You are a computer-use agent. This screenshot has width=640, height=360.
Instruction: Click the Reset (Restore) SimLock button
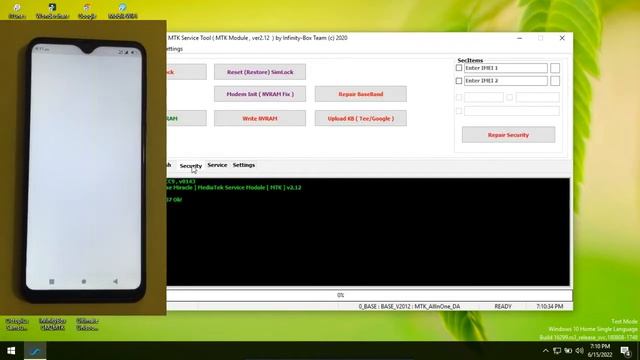260,72
